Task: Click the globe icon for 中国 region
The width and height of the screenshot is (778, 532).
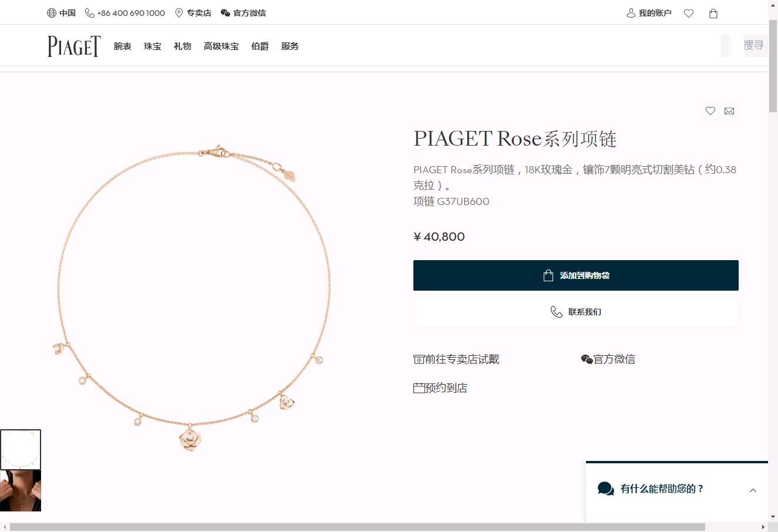Action: point(52,13)
